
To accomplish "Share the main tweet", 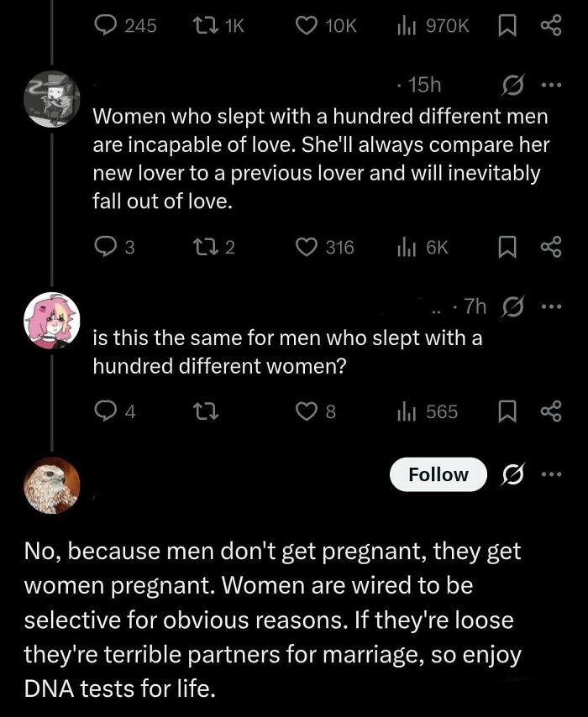I will click(x=551, y=26).
